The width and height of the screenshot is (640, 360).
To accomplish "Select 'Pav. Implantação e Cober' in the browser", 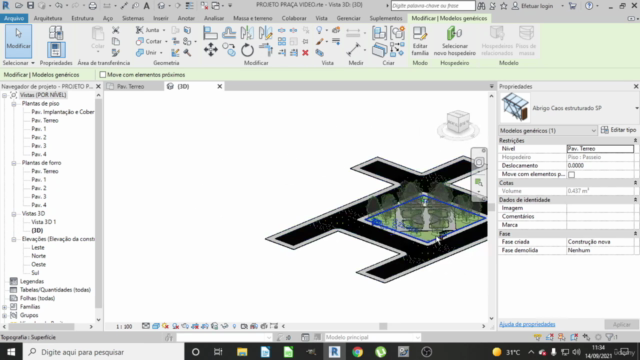I will coord(63,112).
